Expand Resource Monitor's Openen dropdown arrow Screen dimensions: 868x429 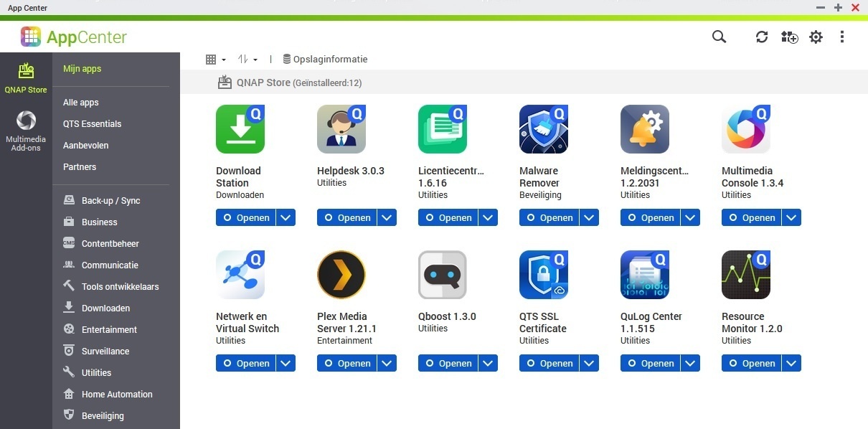[792, 363]
